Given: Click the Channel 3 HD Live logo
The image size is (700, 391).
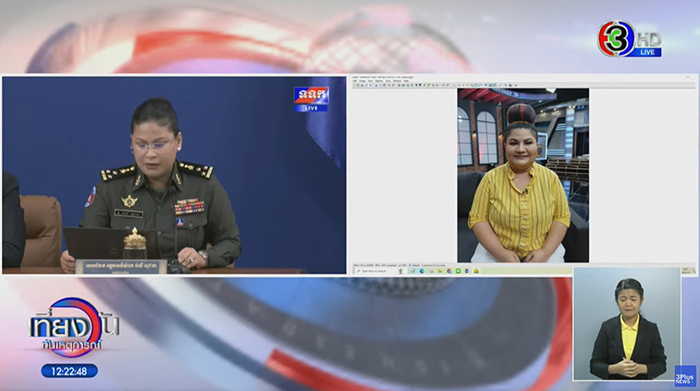Looking at the screenshot, I should 630,39.
